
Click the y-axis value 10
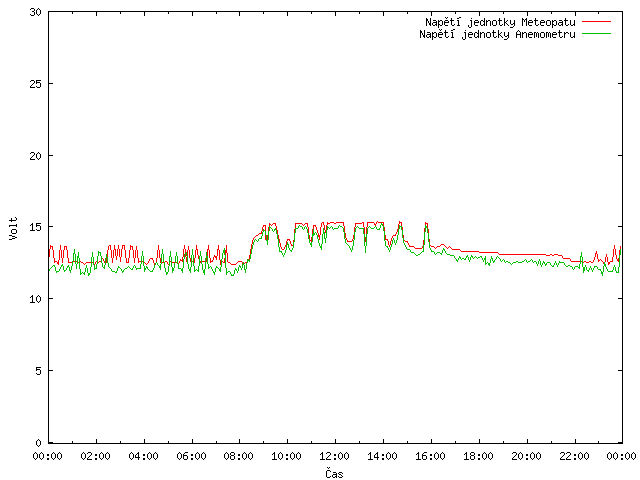pos(36,299)
